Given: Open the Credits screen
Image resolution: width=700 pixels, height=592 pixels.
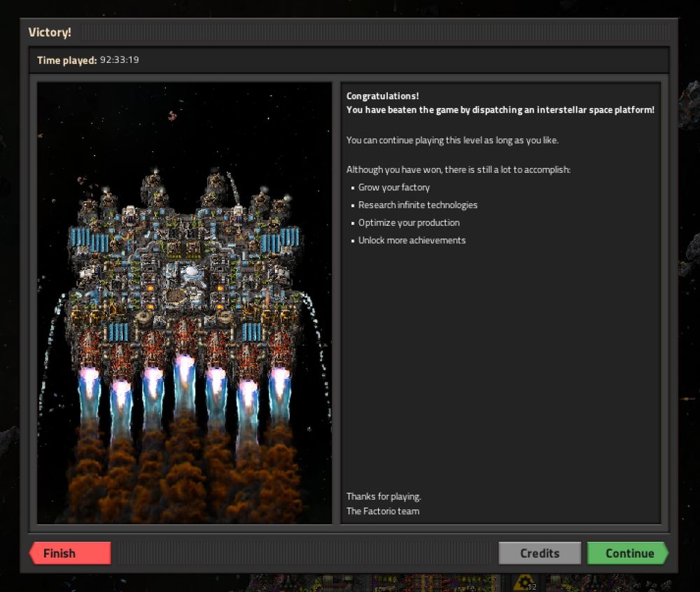Looking at the screenshot, I should pos(540,554).
